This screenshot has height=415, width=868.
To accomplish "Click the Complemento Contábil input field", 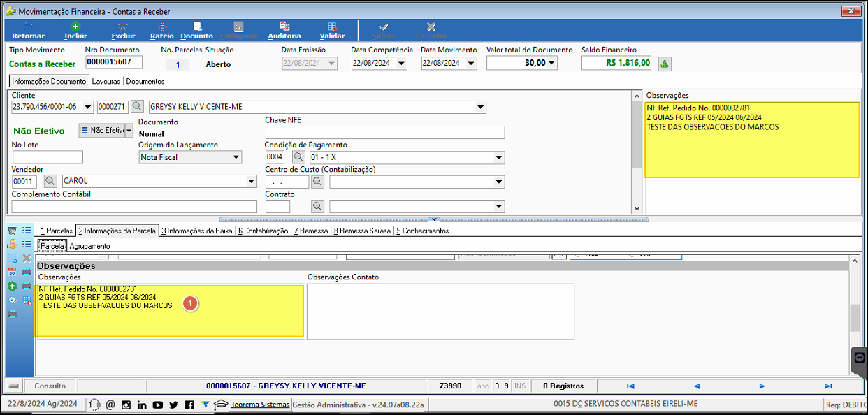I will pos(134,206).
